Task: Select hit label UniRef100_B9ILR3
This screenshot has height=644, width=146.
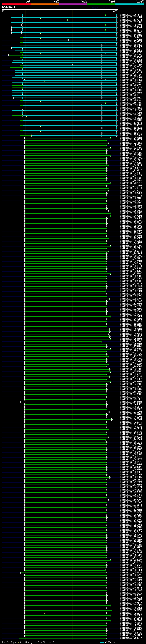Action: (131, 47)
